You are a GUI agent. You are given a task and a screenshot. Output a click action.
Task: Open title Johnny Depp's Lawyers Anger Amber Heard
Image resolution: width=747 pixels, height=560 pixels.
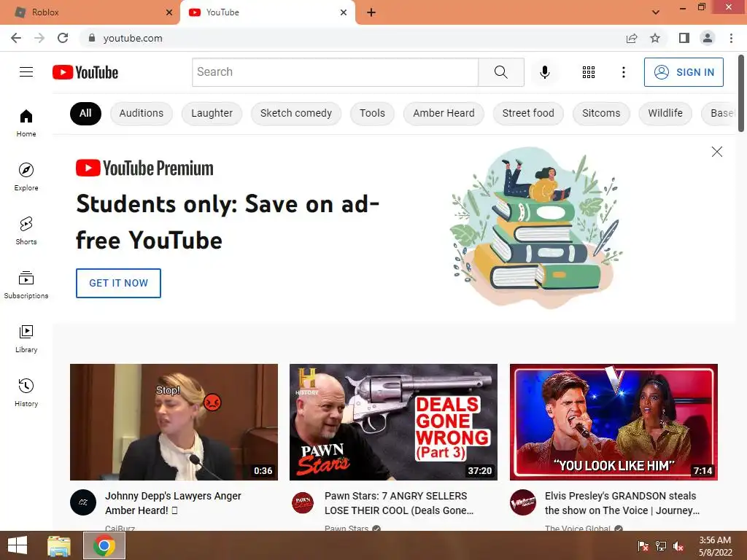click(173, 503)
